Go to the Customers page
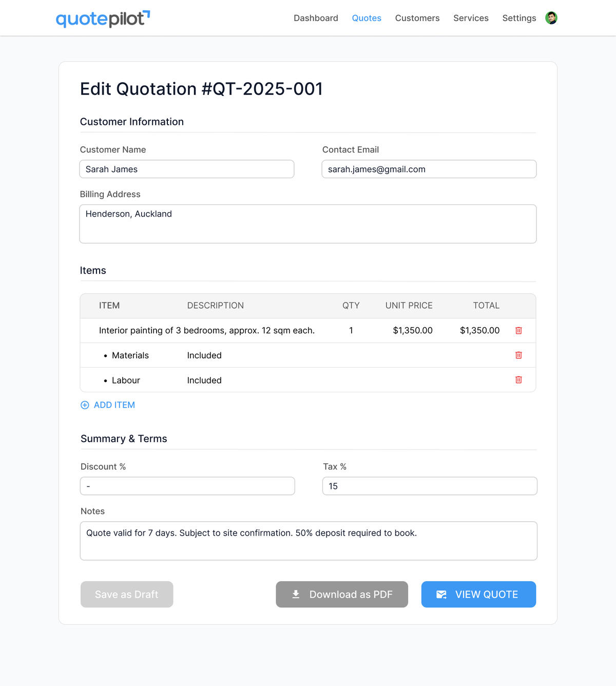 pyautogui.click(x=417, y=18)
